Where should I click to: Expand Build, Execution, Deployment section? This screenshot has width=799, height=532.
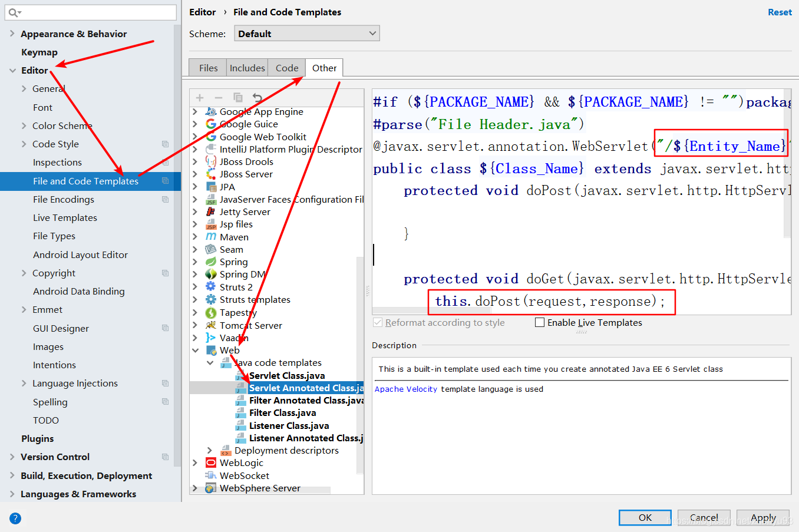click(12, 475)
